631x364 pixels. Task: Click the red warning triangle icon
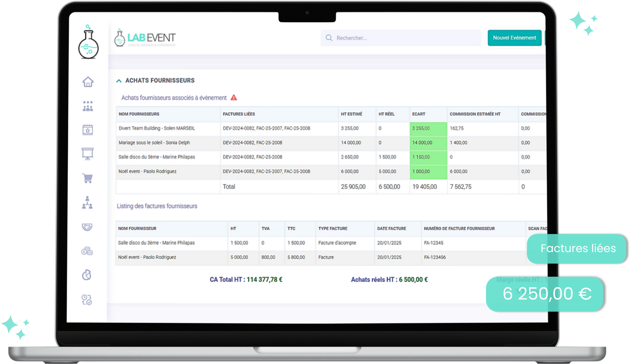coord(234,98)
